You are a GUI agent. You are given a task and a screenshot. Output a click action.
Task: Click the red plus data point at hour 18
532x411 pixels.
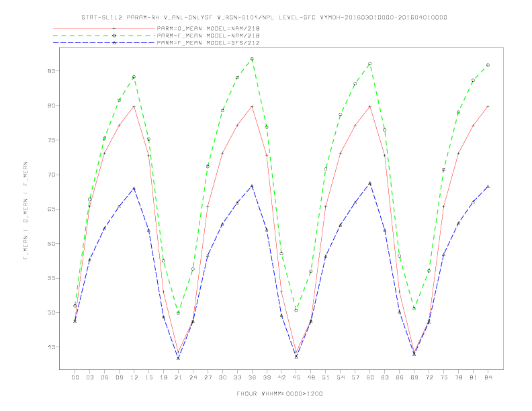tap(163, 291)
